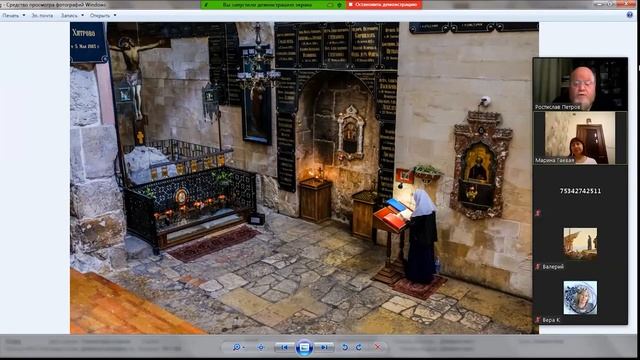
Task: Select Вера К's avatar picture
Action: pos(580,298)
